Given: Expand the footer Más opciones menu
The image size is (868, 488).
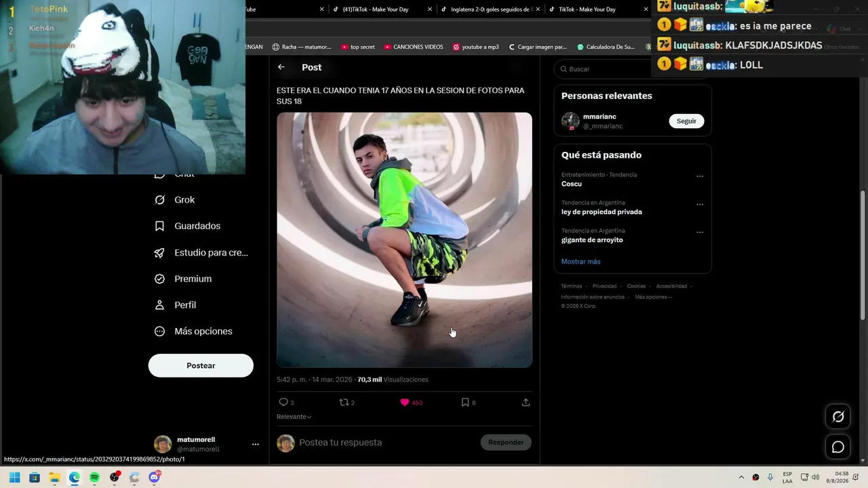Looking at the screenshot, I should click(653, 297).
